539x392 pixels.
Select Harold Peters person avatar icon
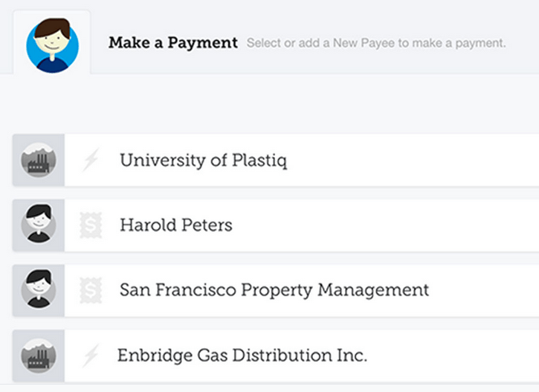pos(39,224)
